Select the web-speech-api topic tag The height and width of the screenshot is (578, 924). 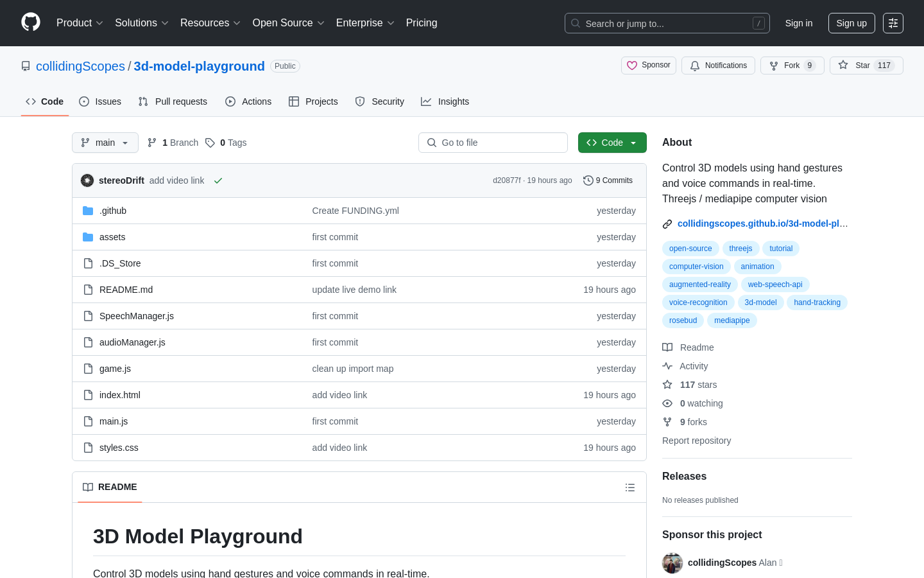point(775,285)
